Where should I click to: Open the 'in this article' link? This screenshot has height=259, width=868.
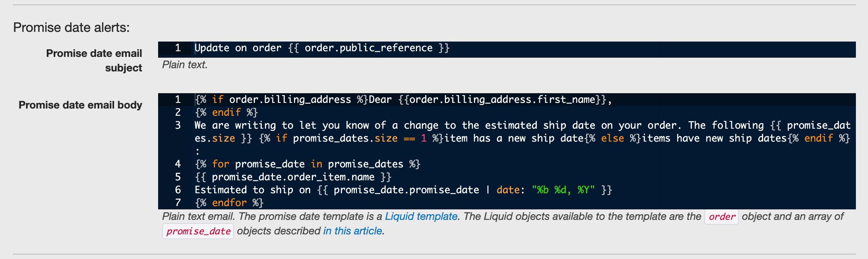click(353, 231)
